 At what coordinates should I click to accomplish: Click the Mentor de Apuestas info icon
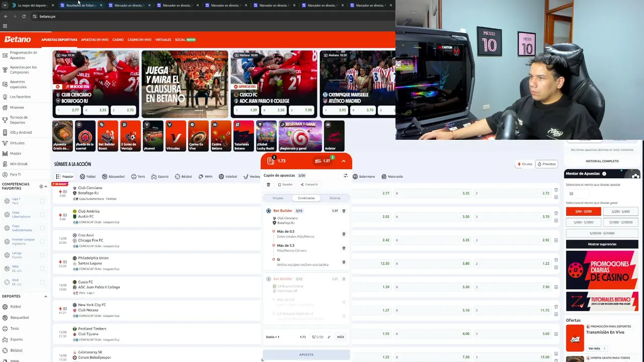tap(604, 173)
